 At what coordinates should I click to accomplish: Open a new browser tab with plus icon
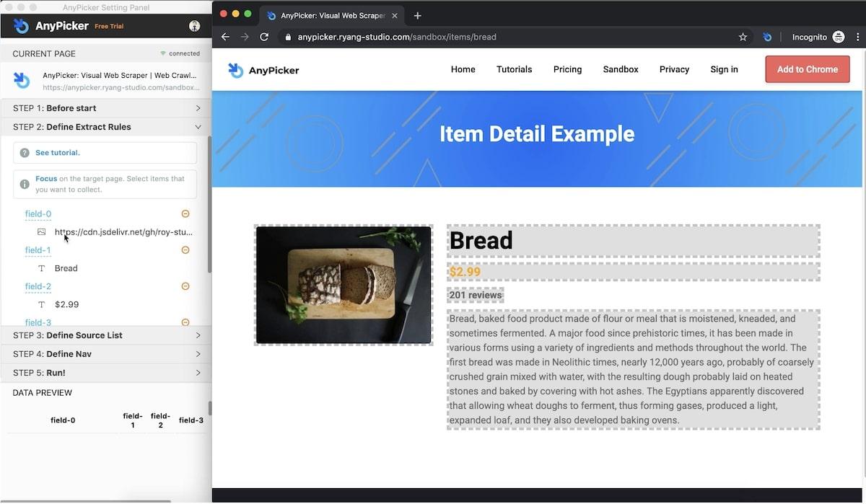pyautogui.click(x=417, y=15)
